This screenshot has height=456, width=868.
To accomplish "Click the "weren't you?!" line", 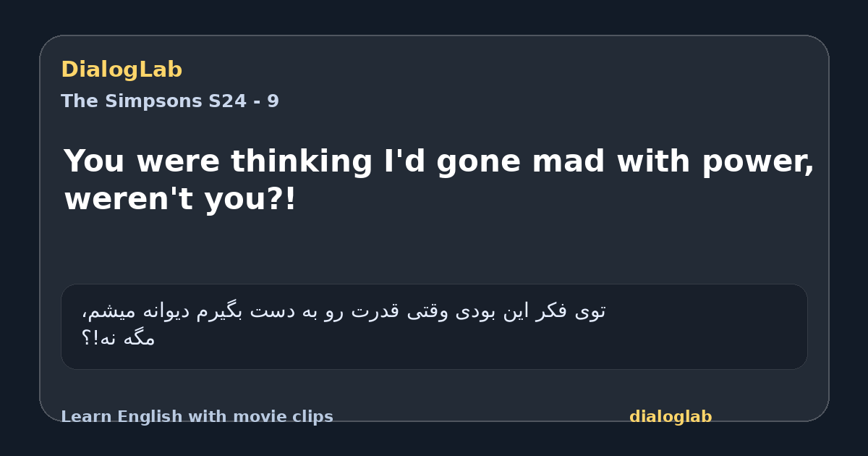I will [x=180, y=199].
